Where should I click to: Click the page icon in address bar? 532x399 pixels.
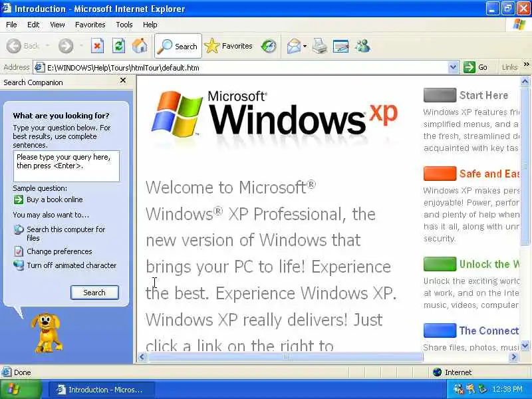click(40, 67)
